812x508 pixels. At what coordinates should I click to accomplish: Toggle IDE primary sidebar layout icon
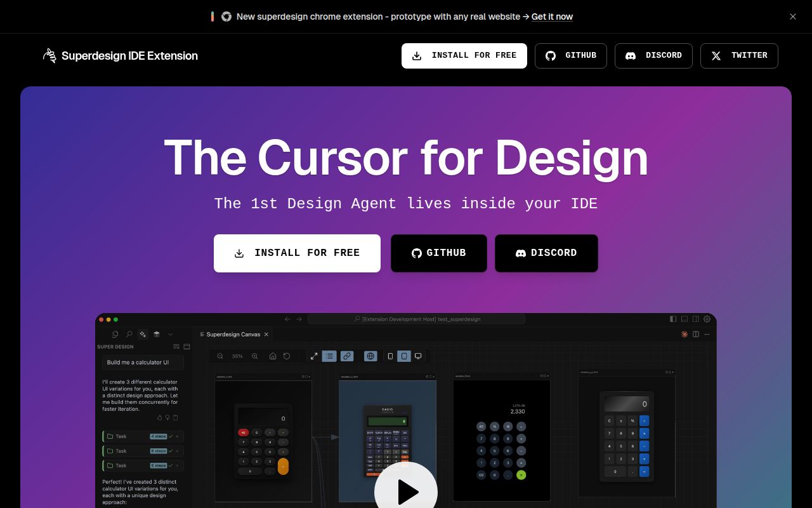click(x=673, y=319)
